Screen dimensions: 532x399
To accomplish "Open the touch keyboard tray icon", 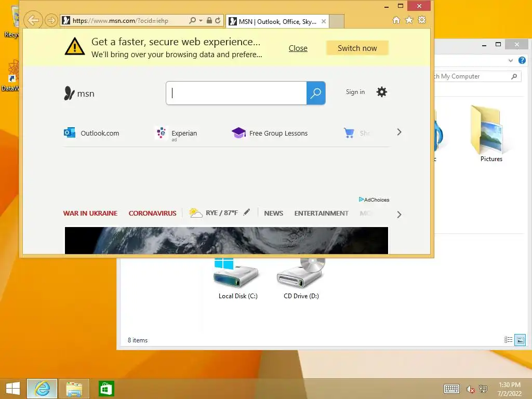I will click(x=451, y=389).
